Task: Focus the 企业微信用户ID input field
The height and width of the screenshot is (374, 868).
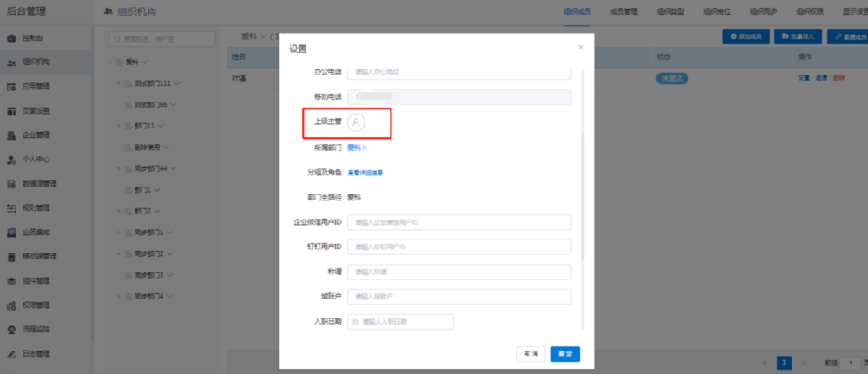Action: (459, 223)
